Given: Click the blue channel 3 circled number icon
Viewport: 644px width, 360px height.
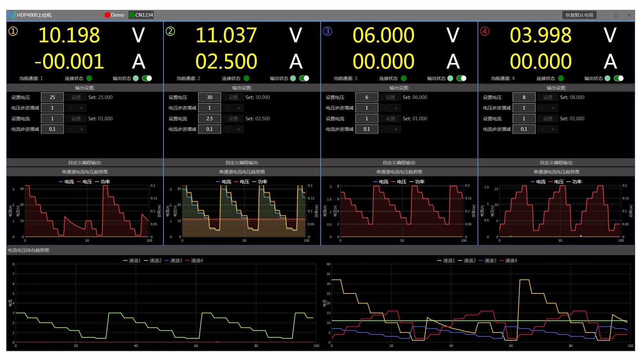Looking at the screenshot, I should (x=328, y=31).
